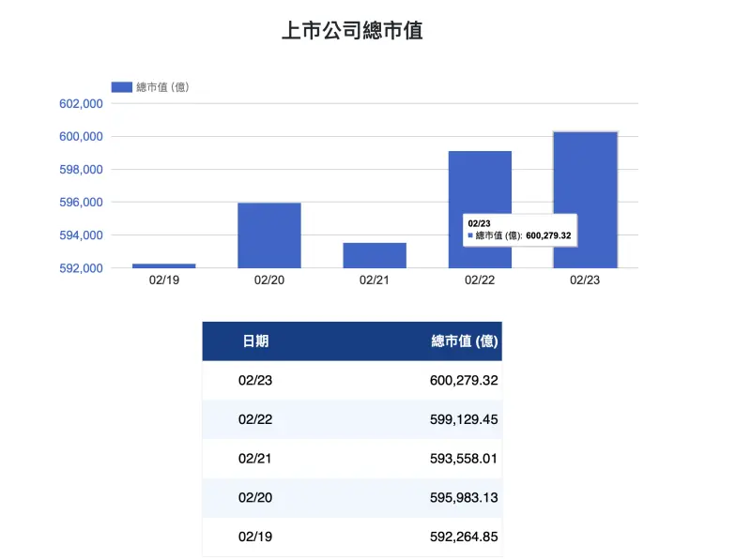This screenshot has width=751, height=560.
Task: Select the 02/19 bar in chart
Action: click(163, 265)
